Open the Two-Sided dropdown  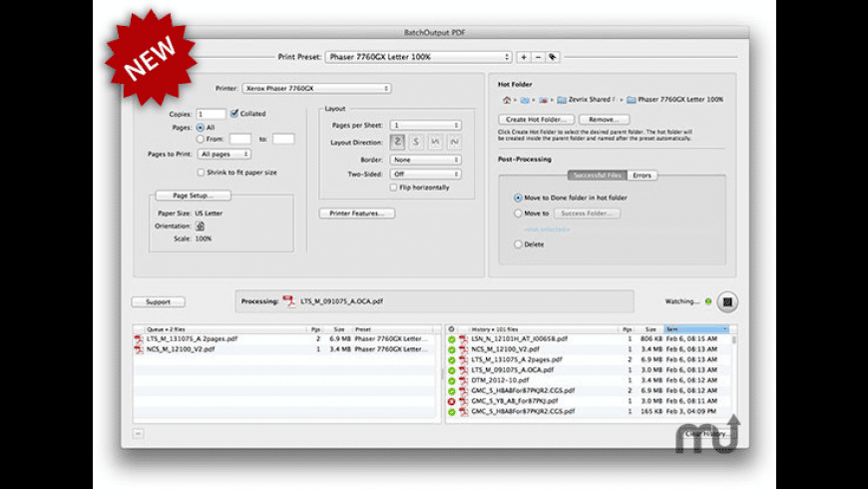(426, 174)
